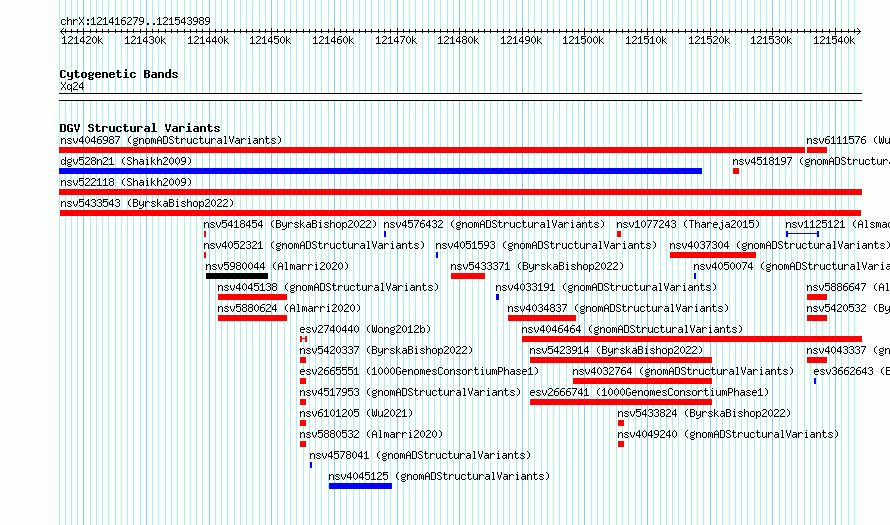Select the nsv5420532 variant label

pos(847,308)
